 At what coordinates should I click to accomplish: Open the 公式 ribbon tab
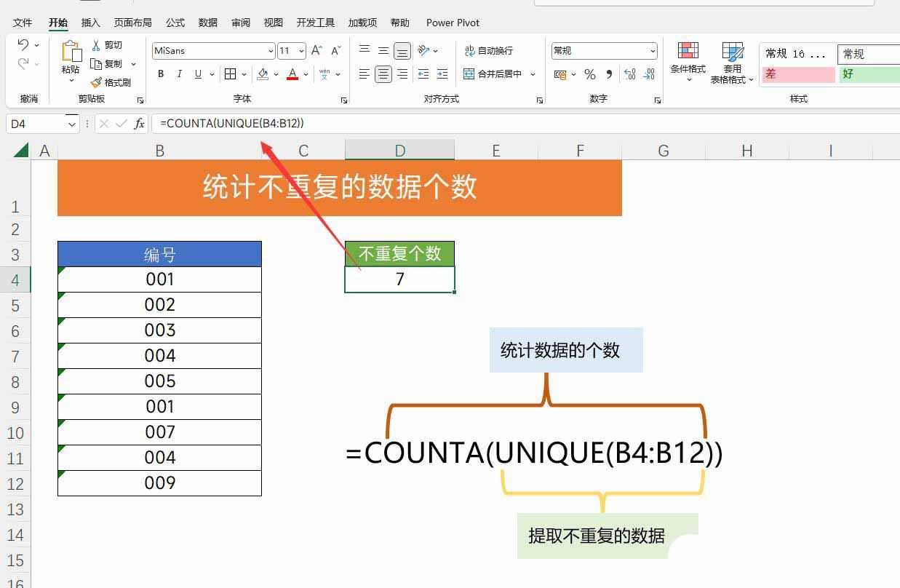pyautogui.click(x=175, y=23)
